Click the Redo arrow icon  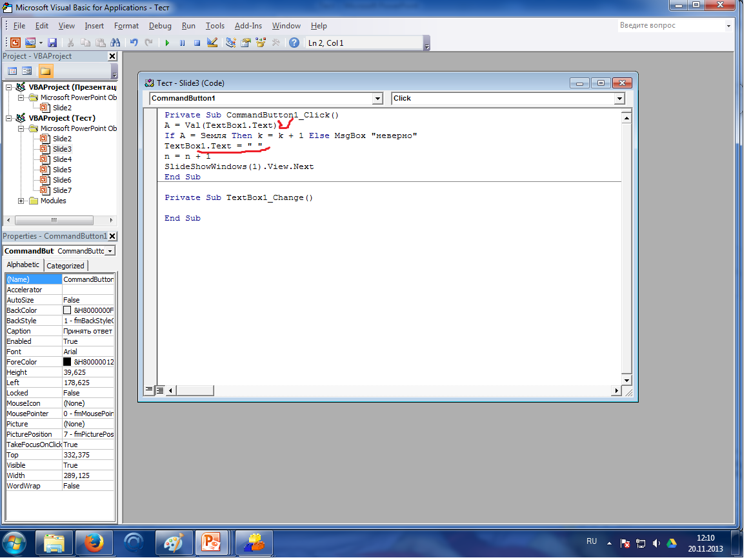(149, 43)
